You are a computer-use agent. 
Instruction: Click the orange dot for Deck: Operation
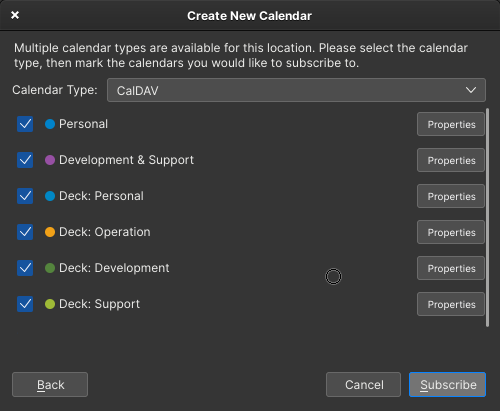[x=50, y=232]
